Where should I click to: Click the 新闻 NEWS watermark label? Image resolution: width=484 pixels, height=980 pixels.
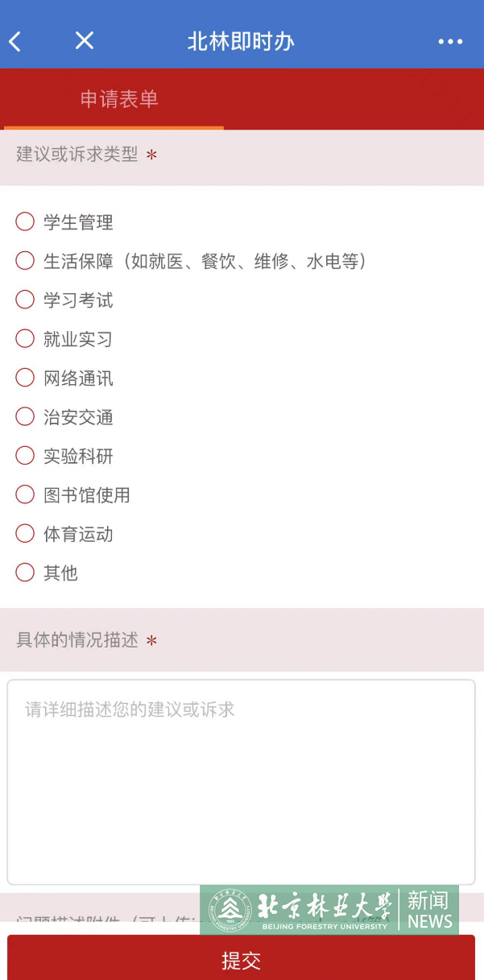point(429,911)
